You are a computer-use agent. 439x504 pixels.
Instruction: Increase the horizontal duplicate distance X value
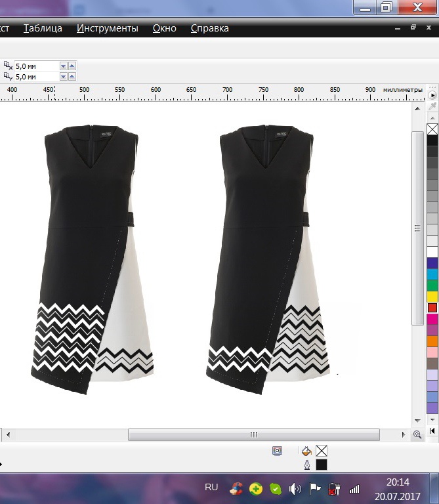pyautogui.click(x=72, y=66)
